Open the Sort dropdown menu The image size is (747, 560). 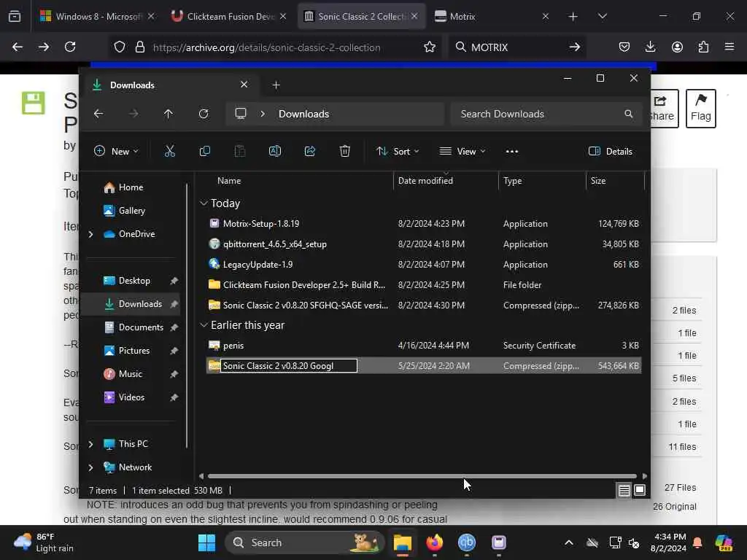pyautogui.click(x=398, y=152)
